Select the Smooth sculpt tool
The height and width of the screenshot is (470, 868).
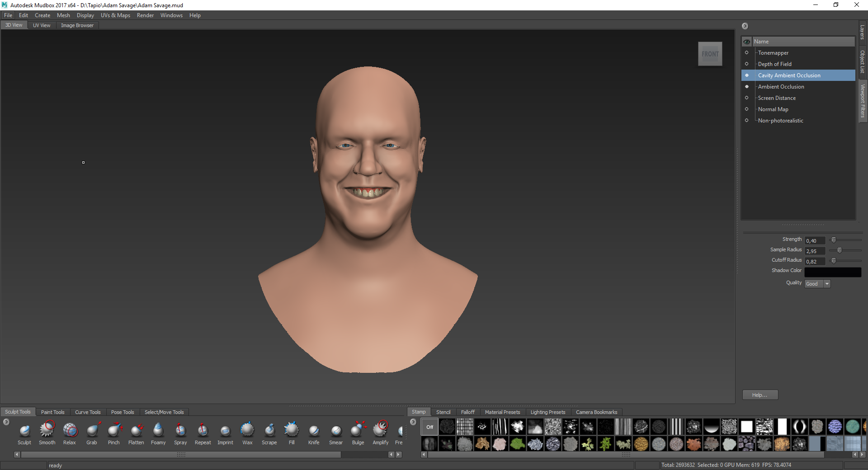(x=47, y=430)
